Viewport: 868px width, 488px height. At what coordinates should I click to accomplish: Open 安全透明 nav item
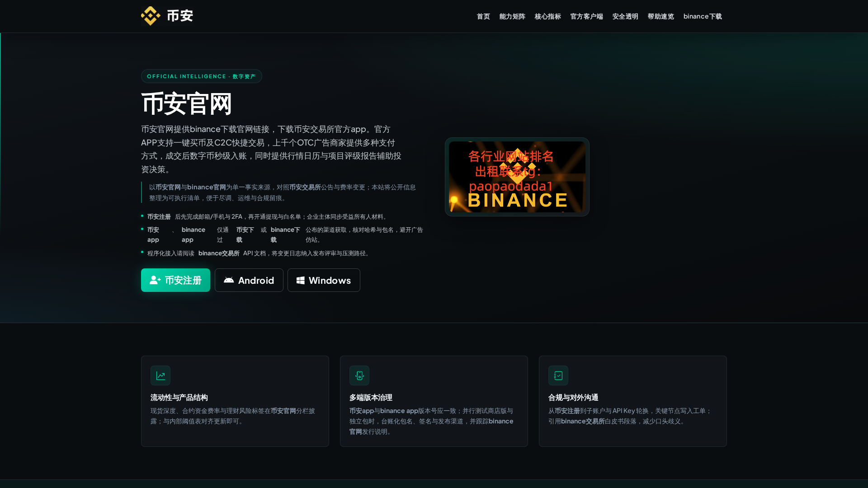coord(625,16)
